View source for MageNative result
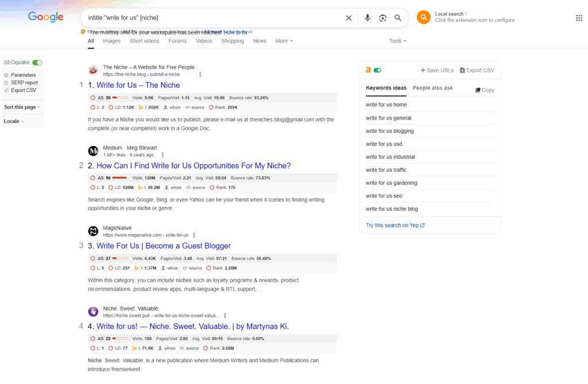This screenshot has width=588, height=384. point(192,268)
